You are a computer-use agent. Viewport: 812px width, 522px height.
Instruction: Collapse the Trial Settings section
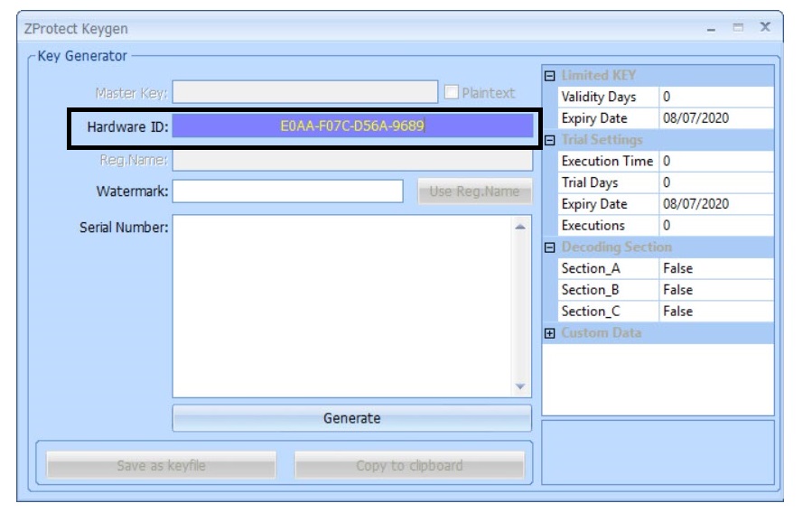pyautogui.click(x=549, y=140)
